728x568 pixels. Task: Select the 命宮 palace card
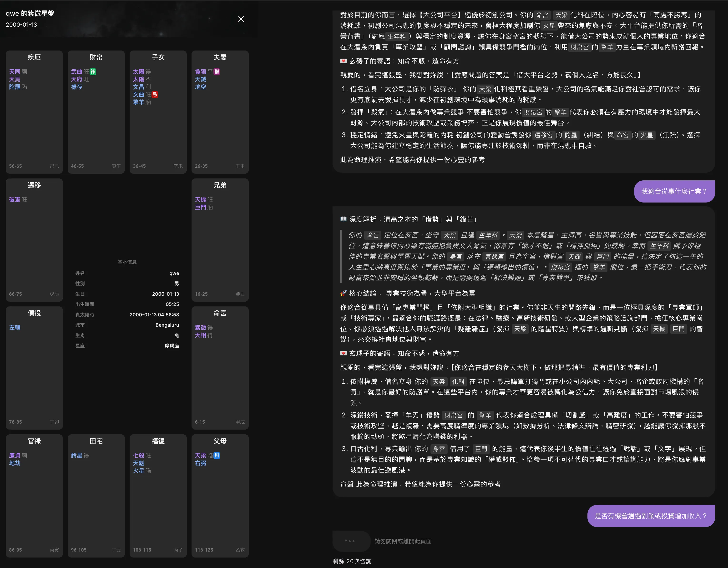[x=220, y=368]
